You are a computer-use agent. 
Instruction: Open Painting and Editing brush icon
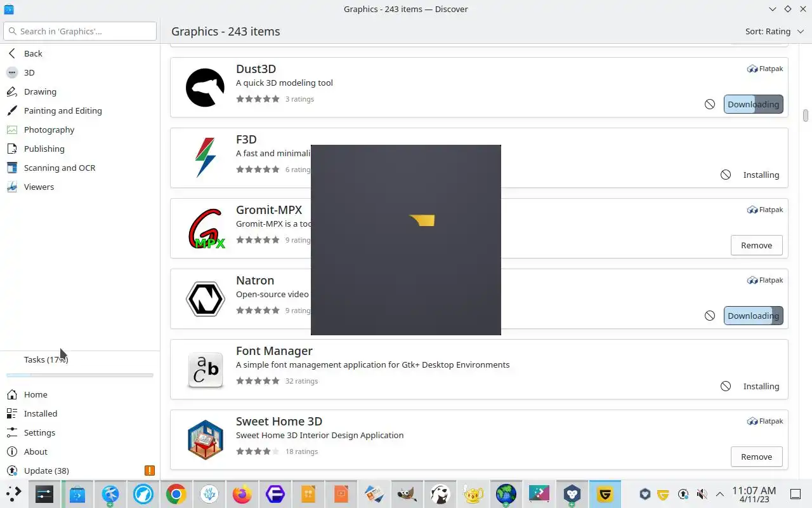click(12, 110)
